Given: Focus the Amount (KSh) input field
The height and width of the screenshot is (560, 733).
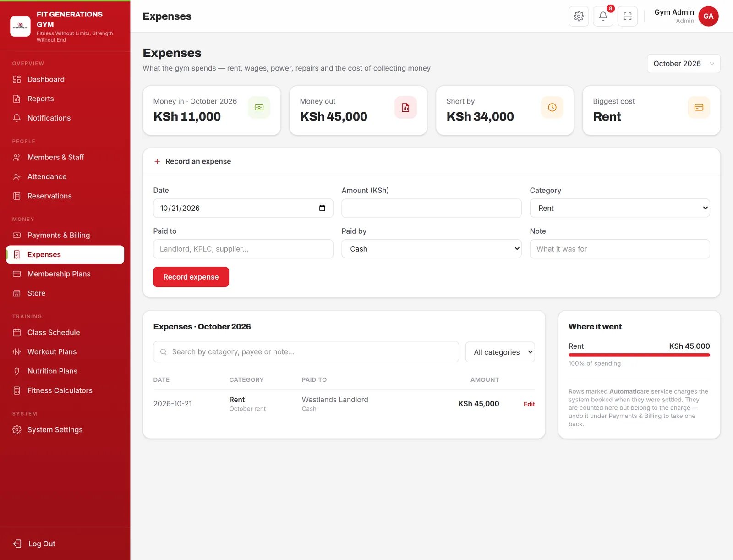Looking at the screenshot, I should 432,208.
